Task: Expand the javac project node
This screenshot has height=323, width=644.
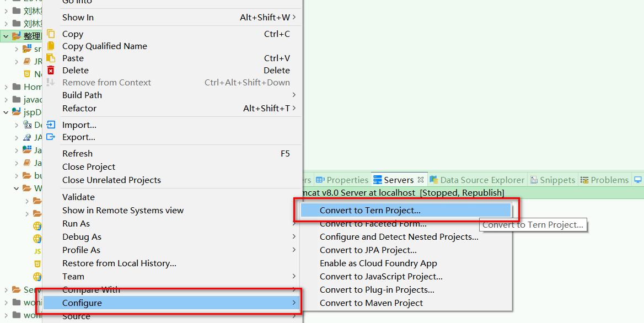Action: pyautogui.click(x=6, y=99)
